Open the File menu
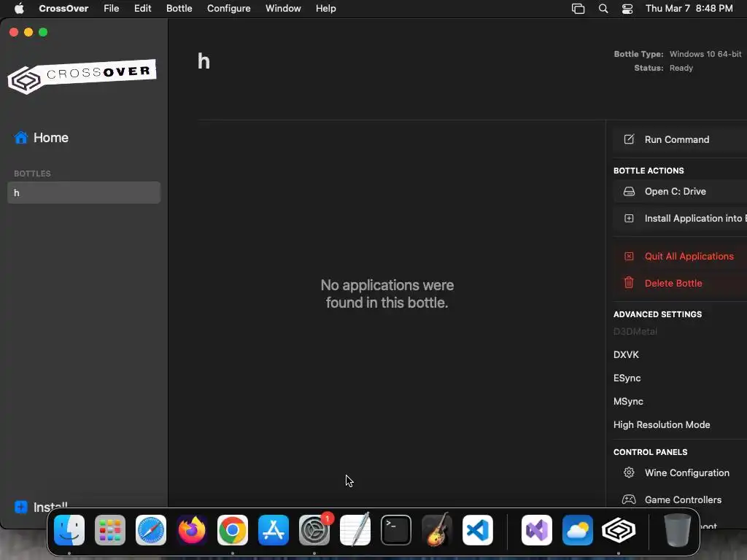This screenshot has height=560, width=747. 112,9
